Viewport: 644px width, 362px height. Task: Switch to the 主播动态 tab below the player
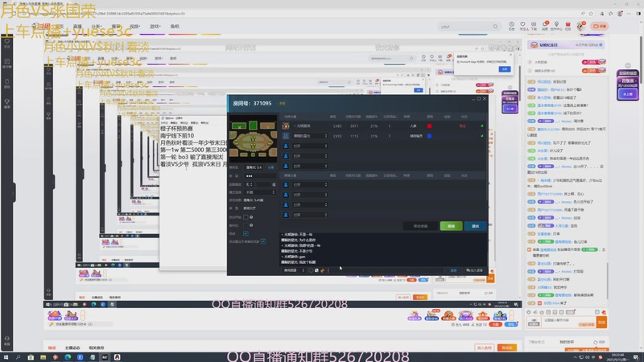(x=72, y=348)
